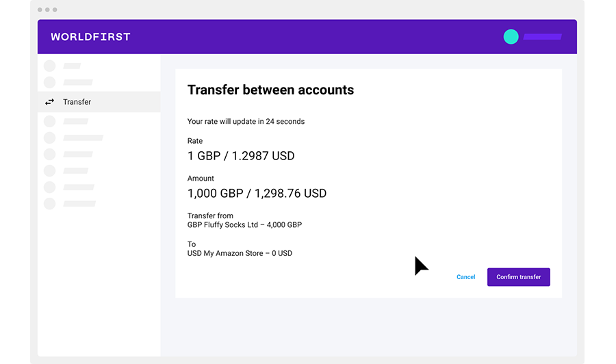Click the purple username bar beside avatar
This screenshot has height=364, width=616.
[x=542, y=37]
